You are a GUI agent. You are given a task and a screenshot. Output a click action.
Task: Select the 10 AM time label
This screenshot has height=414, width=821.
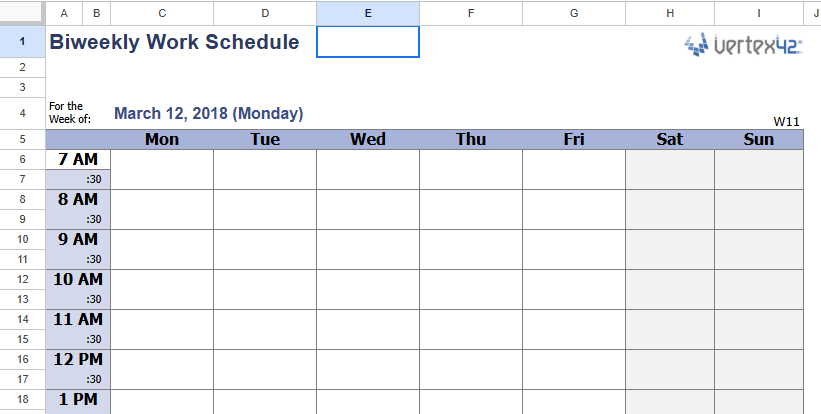point(78,279)
